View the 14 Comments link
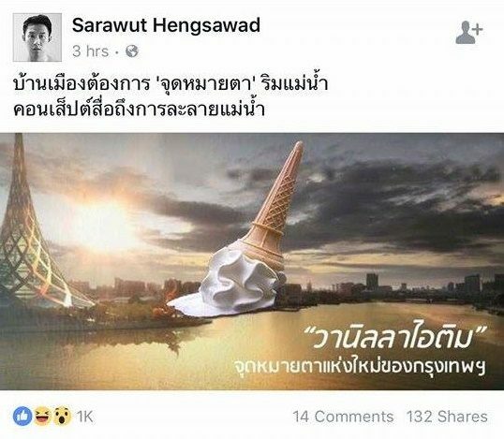Viewport: 504px width, 439px height. (x=343, y=417)
